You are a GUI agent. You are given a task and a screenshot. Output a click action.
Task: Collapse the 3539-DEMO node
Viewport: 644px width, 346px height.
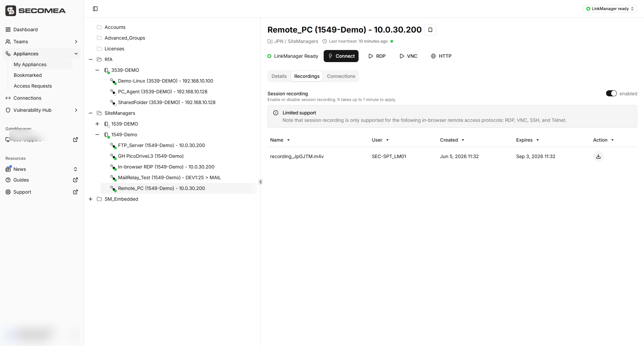(x=97, y=70)
